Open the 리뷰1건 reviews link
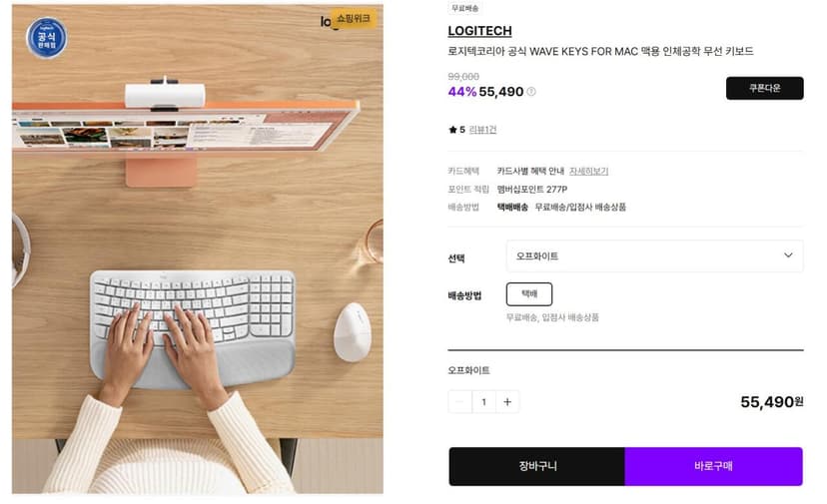The image size is (827, 504). tap(482, 130)
